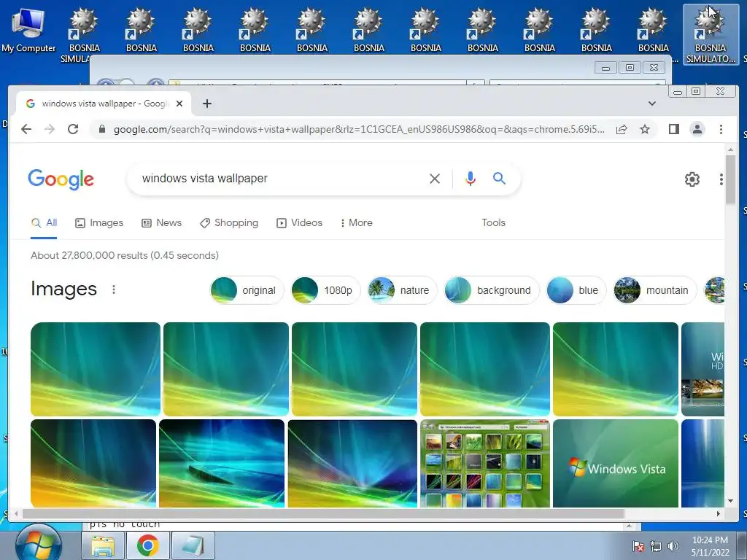Filter images by the nature chip
Viewport: 747px width, 560px height.
click(x=402, y=290)
